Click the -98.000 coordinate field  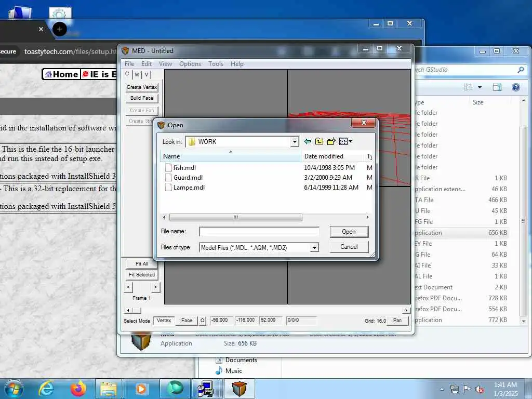[x=221, y=320]
